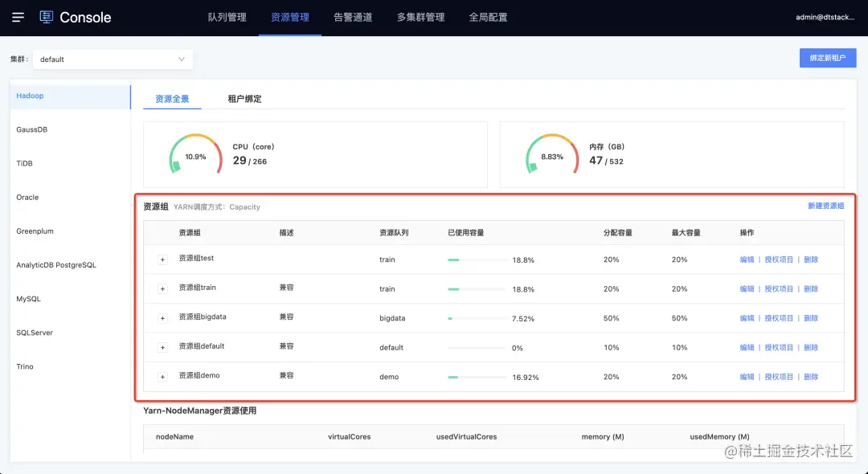Click the bigdata queue cell
Image resolution: width=868 pixels, height=474 pixels.
pos(392,318)
